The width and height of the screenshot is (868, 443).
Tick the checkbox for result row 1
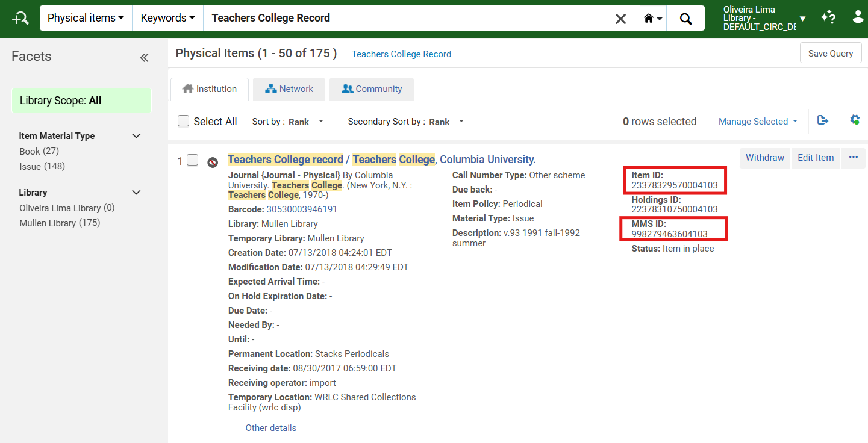192,160
